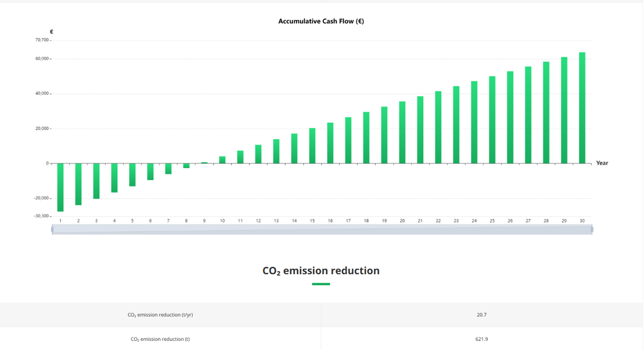Click the year 4 cash flow bar
644x350 pixels.
[114, 178]
